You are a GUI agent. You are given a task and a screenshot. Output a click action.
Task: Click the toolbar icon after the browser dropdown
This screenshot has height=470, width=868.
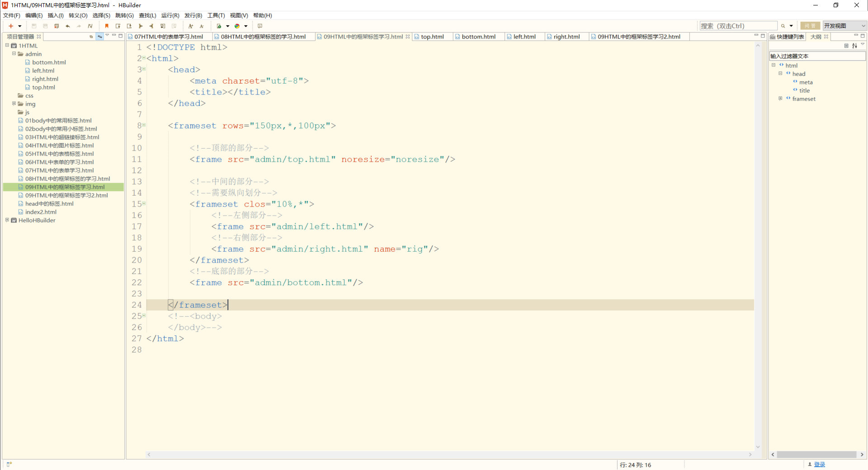point(260,26)
